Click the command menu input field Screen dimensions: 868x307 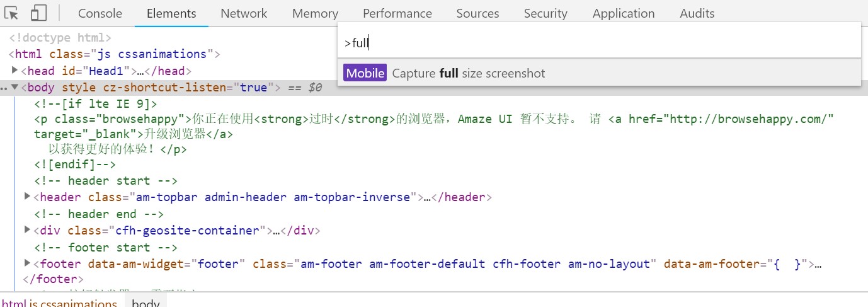599,43
